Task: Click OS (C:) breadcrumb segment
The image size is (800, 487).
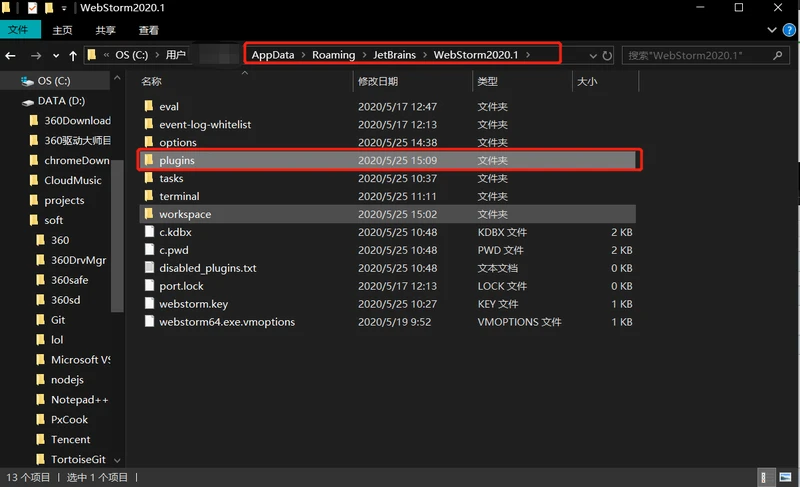Action: (x=132, y=55)
